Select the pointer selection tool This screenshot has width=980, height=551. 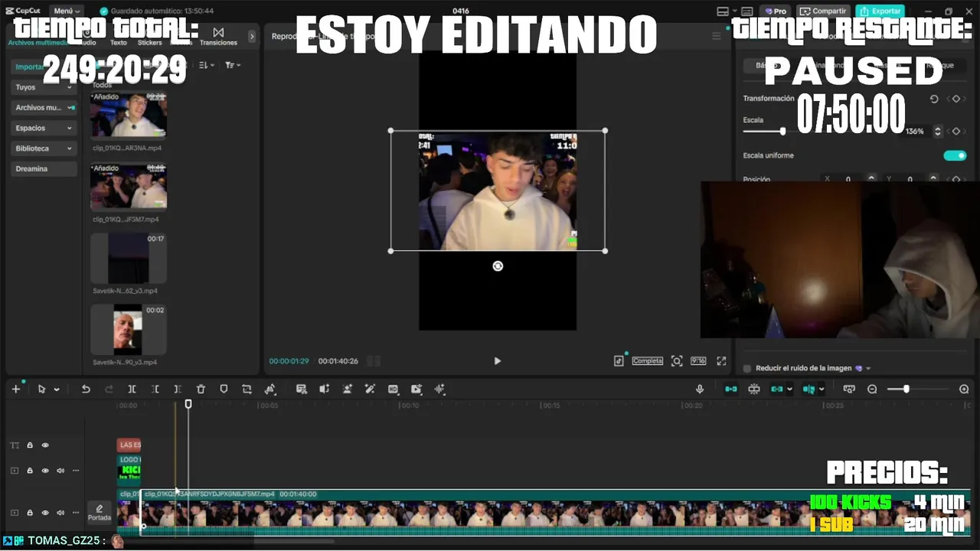(42, 389)
